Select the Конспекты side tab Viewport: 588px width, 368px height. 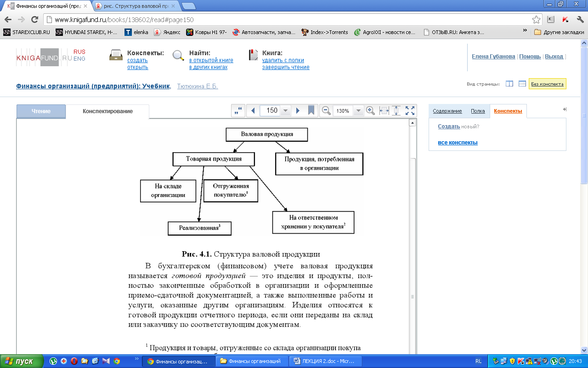pos(508,111)
